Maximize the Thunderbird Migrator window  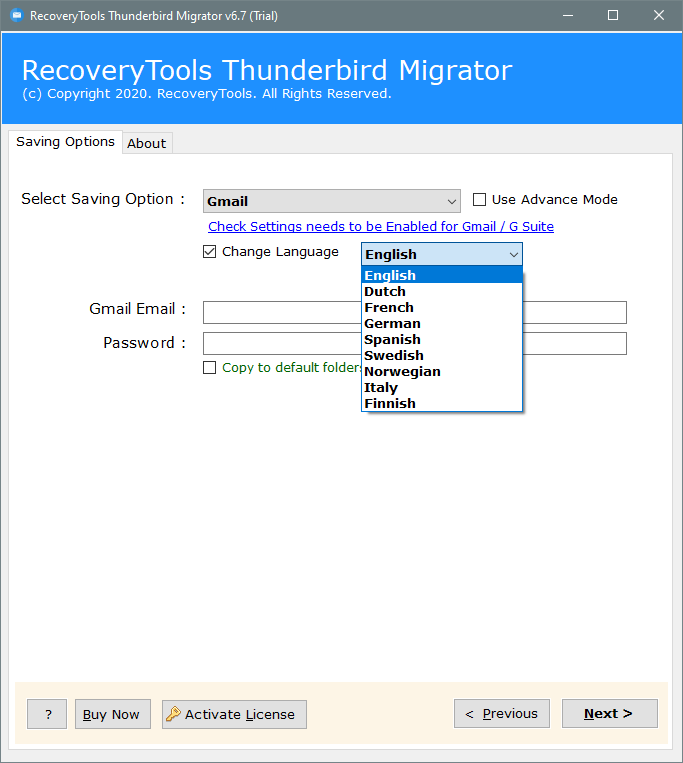pyautogui.click(x=613, y=16)
